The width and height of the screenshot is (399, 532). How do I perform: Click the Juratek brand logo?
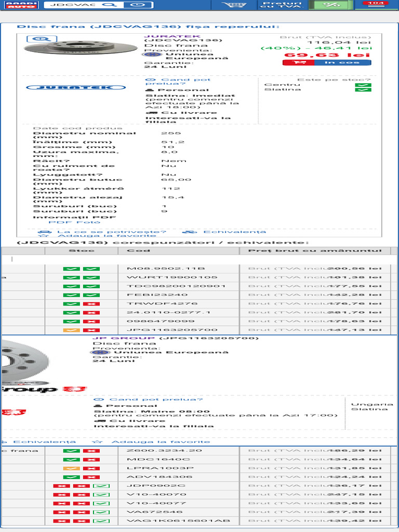point(76,87)
